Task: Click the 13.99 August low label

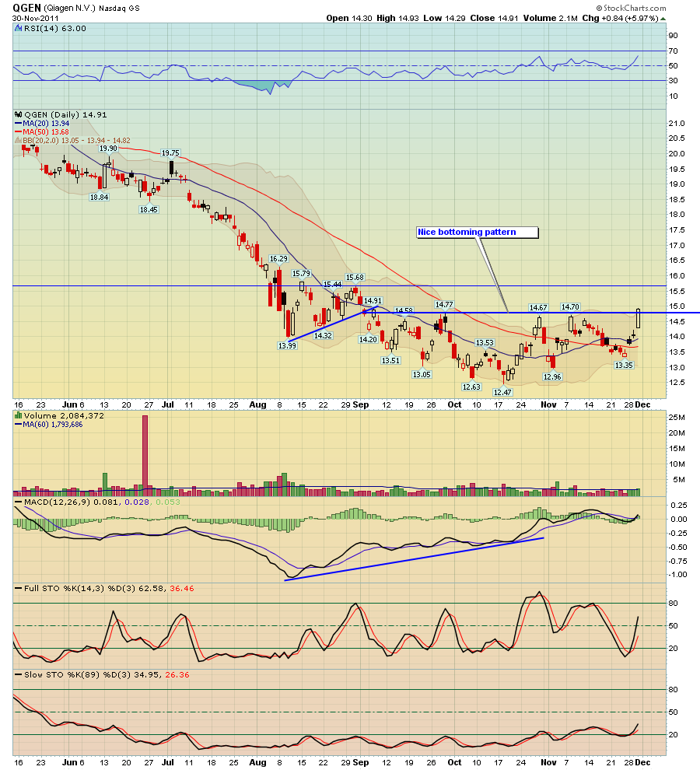Action: tap(287, 345)
